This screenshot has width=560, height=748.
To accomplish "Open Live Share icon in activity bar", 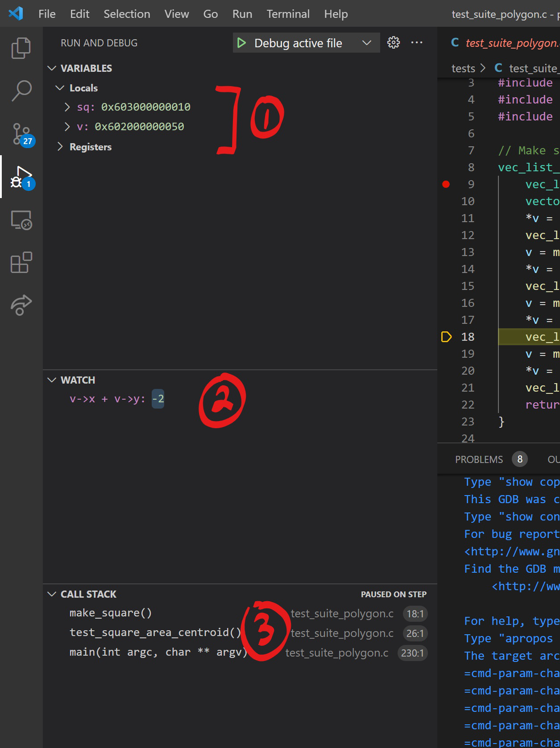I will pyautogui.click(x=21, y=305).
